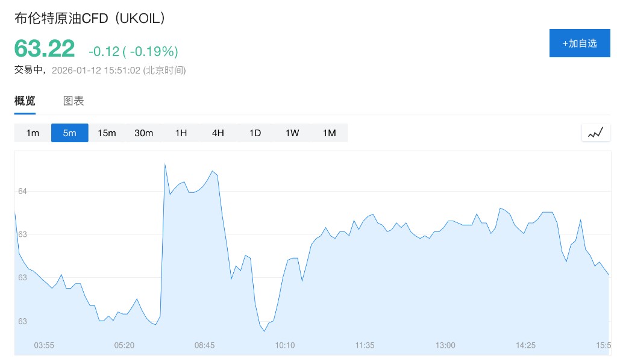617x364 pixels.
Task: Pick the 4H timeframe
Action: (x=218, y=133)
